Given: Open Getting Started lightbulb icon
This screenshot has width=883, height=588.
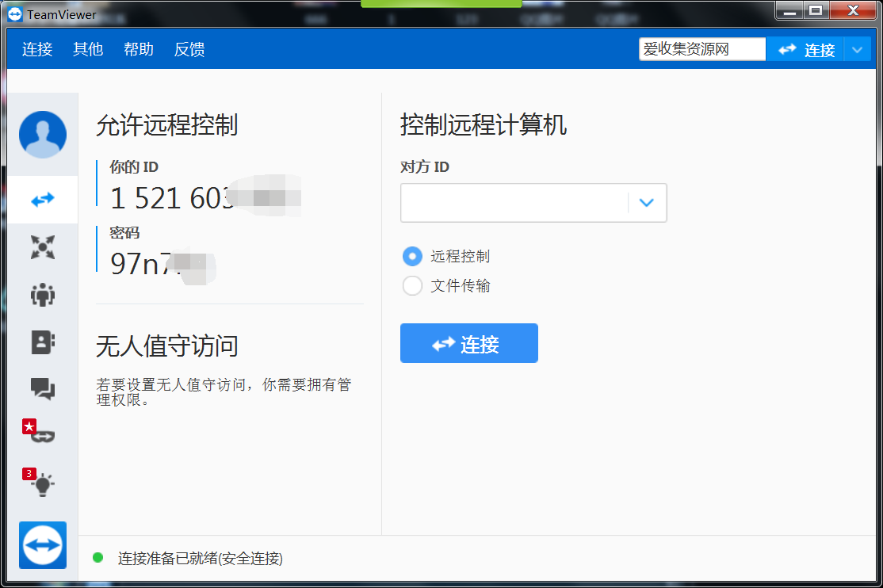Looking at the screenshot, I should (43, 483).
